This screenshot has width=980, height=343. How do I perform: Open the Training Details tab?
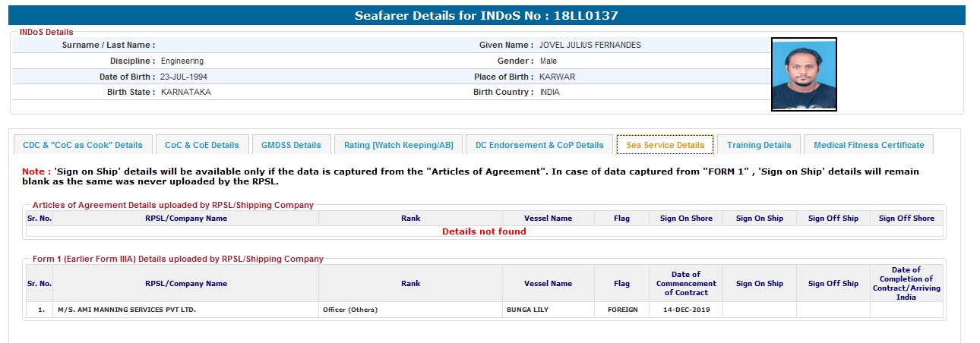pyautogui.click(x=759, y=145)
